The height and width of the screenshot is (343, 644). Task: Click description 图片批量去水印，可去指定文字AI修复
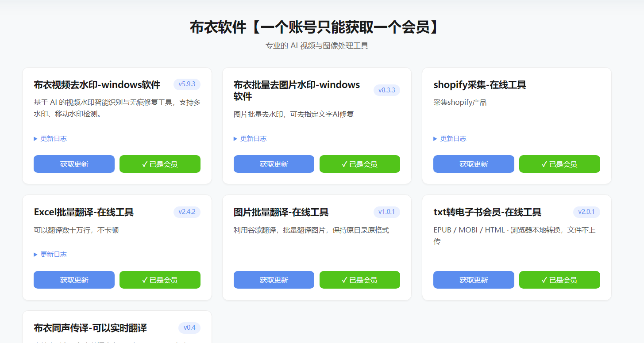[x=294, y=114]
